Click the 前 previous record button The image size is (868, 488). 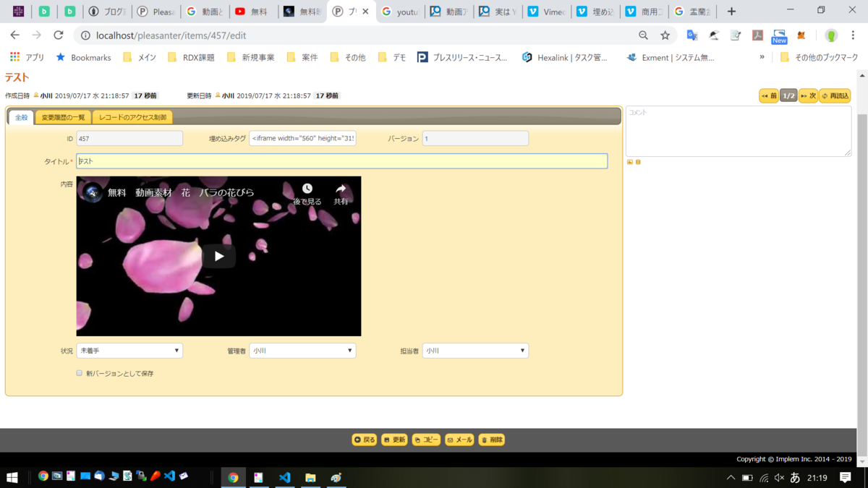click(769, 95)
